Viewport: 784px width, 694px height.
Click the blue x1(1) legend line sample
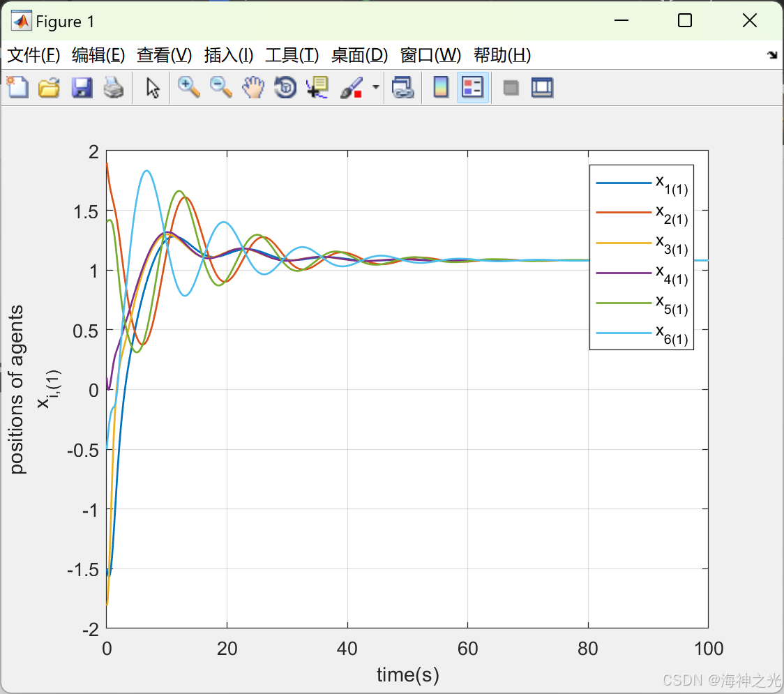(x=624, y=183)
